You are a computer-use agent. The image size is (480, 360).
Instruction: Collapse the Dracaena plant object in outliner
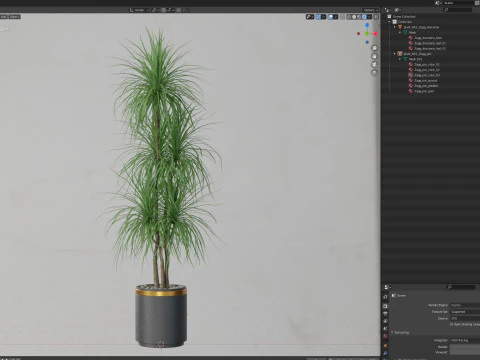395,27
